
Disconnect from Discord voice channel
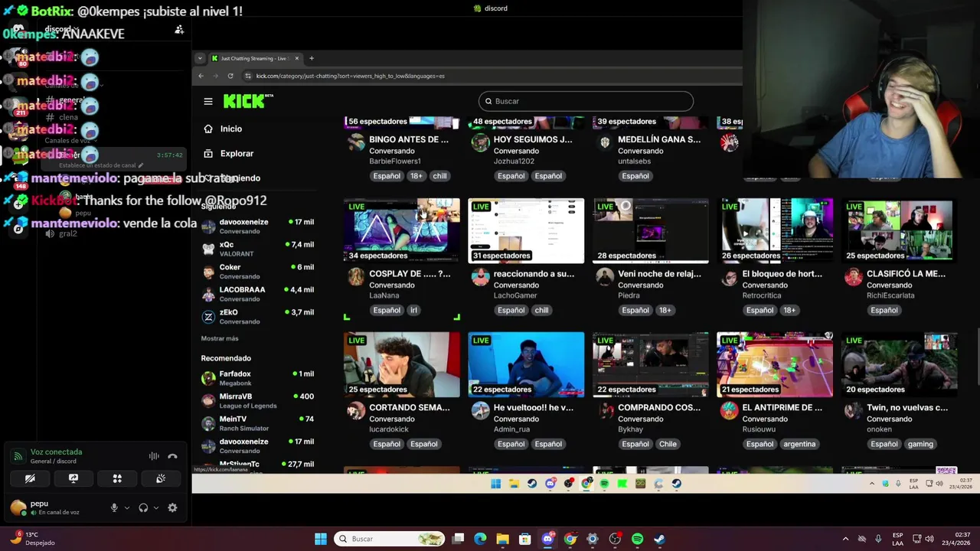172,456
